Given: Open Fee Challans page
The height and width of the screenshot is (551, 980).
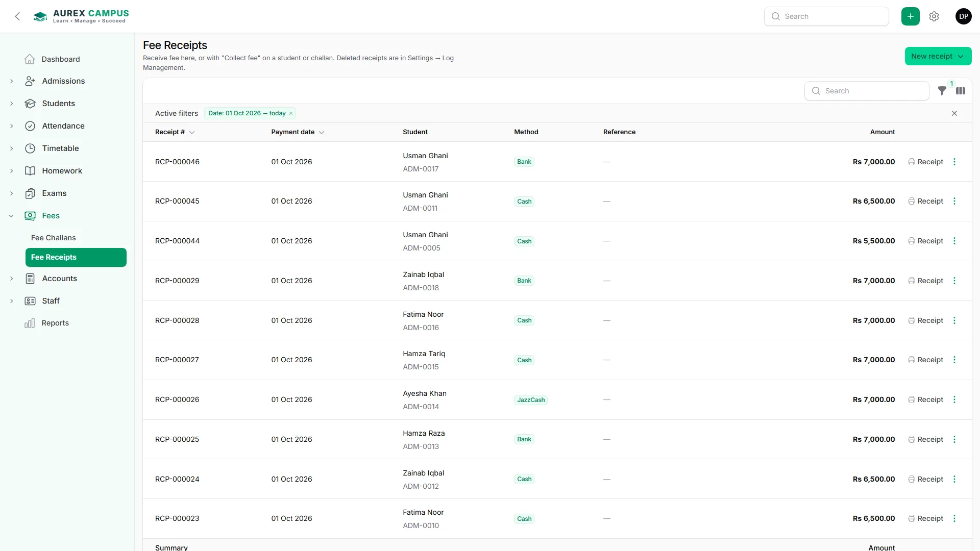Looking at the screenshot, I should (53, 238).
